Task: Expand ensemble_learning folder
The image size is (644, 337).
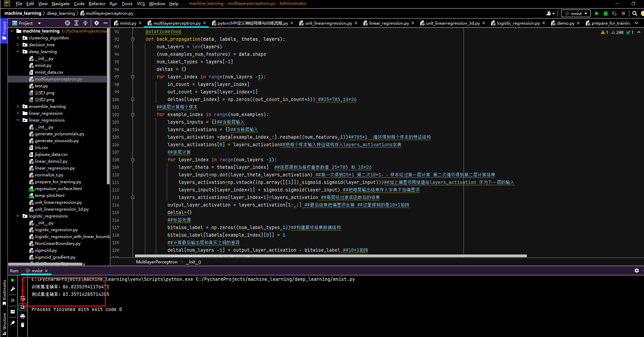Action: [x=18, y=107]
